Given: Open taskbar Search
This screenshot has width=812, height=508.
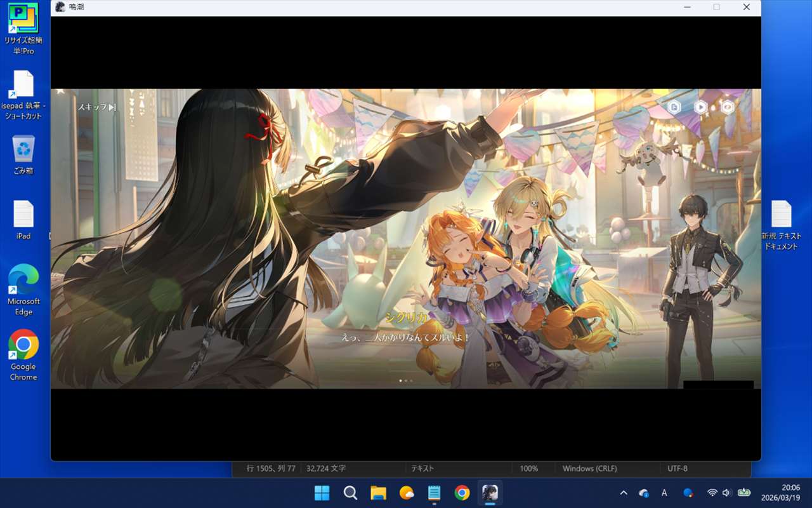Looking at the screenshot, I should (350, 493).
